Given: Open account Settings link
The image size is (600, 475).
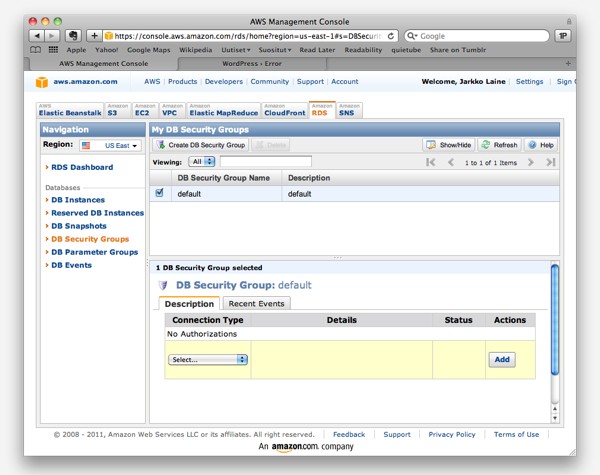Looking at the screenshot, I should click(529, 82).
